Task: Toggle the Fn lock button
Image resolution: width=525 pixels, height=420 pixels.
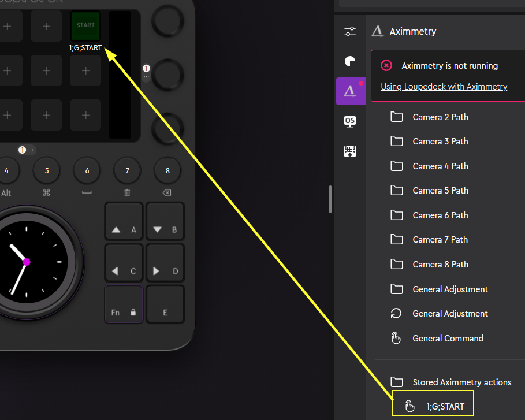Action: coord(124,304)
